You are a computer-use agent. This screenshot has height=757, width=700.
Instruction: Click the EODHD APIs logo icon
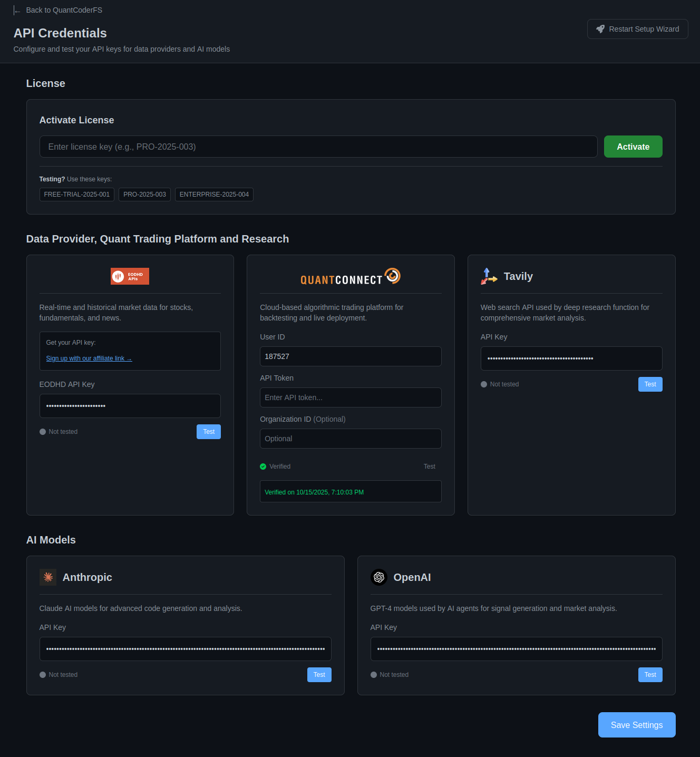pyautogui.click(x=130, y=276)
